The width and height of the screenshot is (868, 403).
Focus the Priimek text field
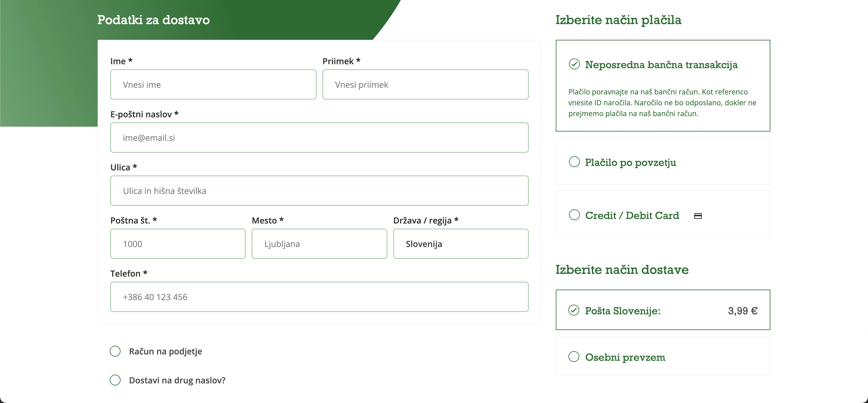click(x=425, y=85)
